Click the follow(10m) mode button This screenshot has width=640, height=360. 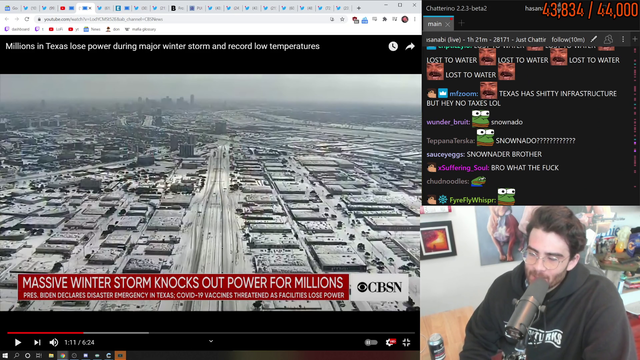pos(568,40)
